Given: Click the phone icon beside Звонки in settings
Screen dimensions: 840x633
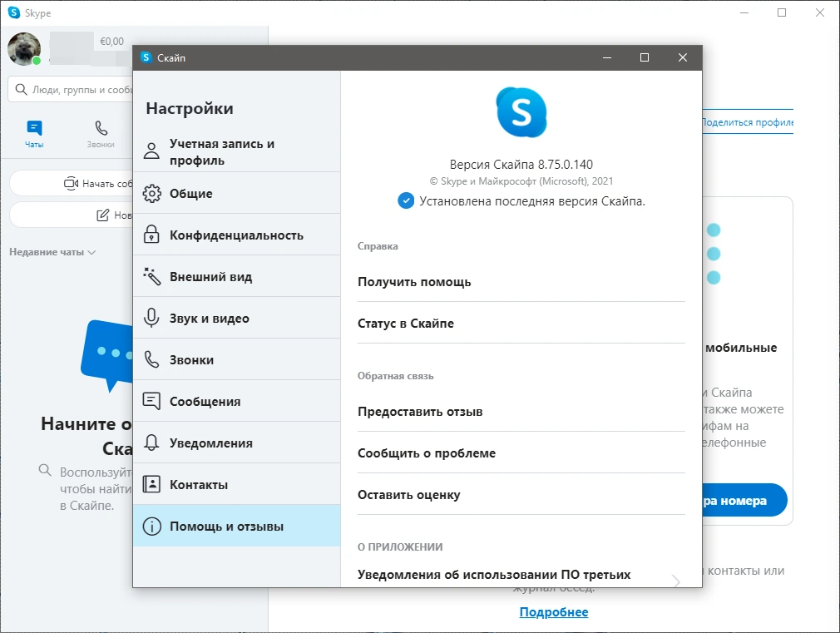Looking at the screenshot, I should [151, 359].
